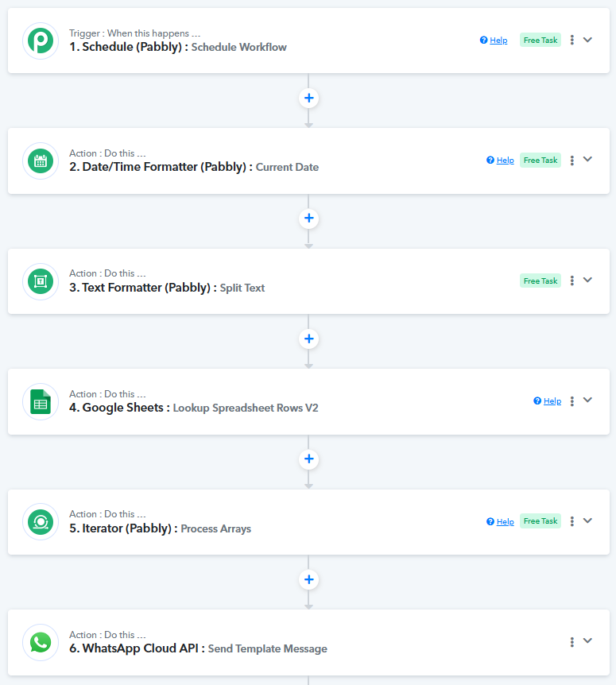Open three-dot menu for Iterator step
The height and width of the screenshot is (685, 616).
pos(571,521)
